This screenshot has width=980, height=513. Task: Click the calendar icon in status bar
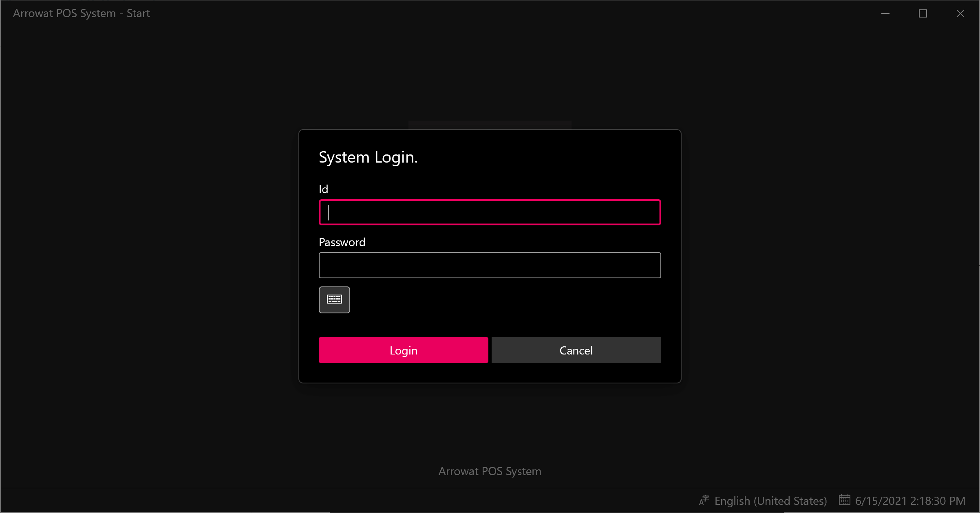[x=844, y=500]
